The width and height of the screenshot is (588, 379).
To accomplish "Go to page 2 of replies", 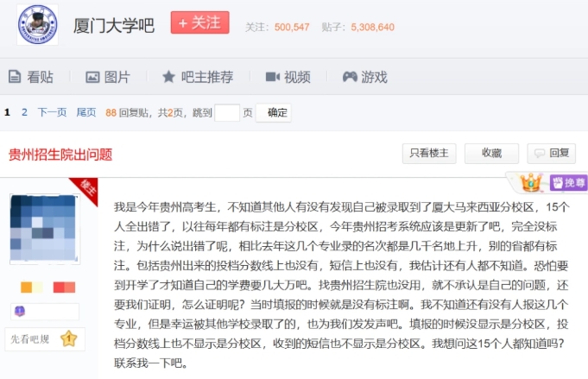I will click(24, 112).
